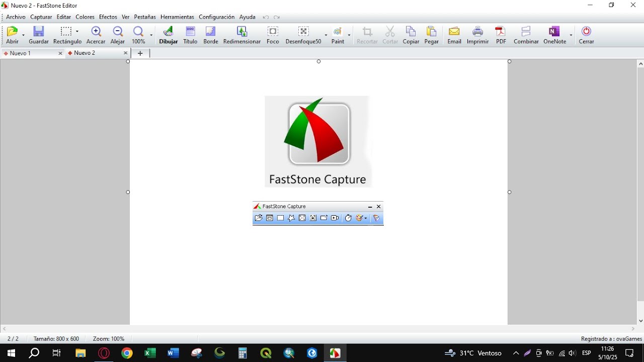Open Google Chrome from the taskbar
The width and height of the screenshot is (644, 362).
pos(127,353)
